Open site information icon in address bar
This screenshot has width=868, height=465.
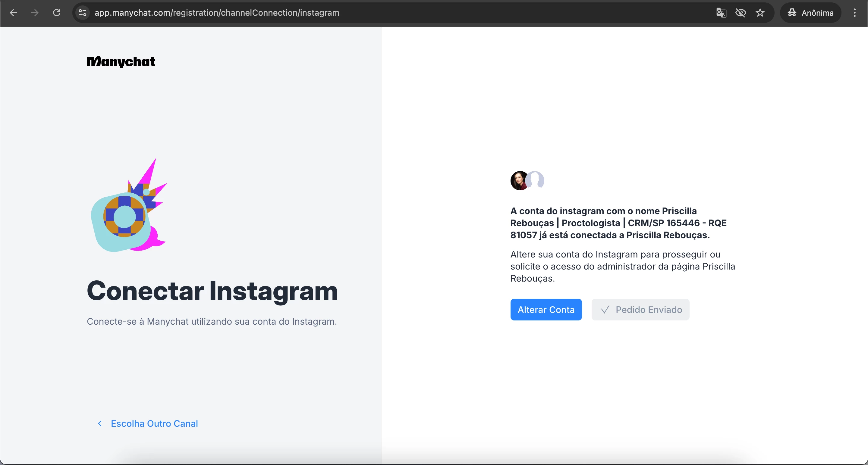tap(83, 13)
